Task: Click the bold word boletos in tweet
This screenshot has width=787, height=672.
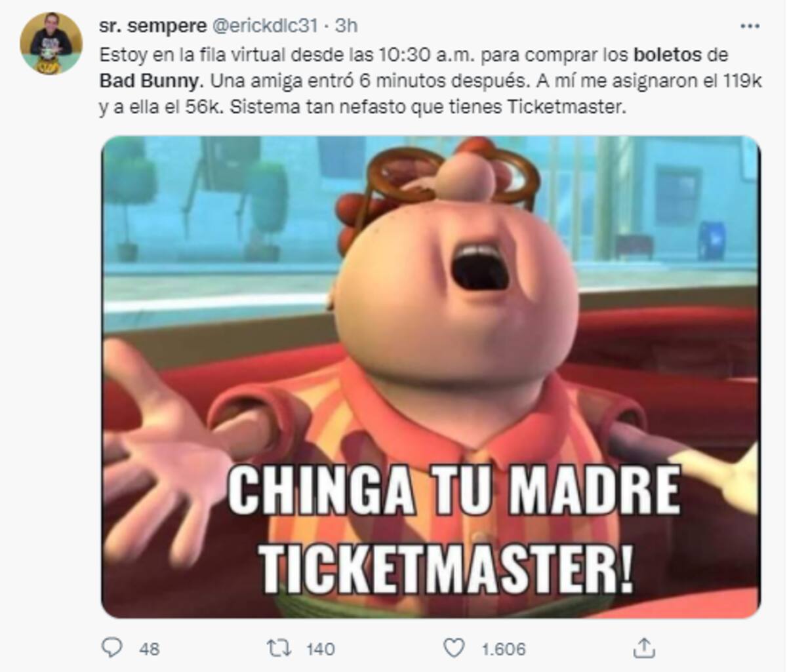Action: 668,55
